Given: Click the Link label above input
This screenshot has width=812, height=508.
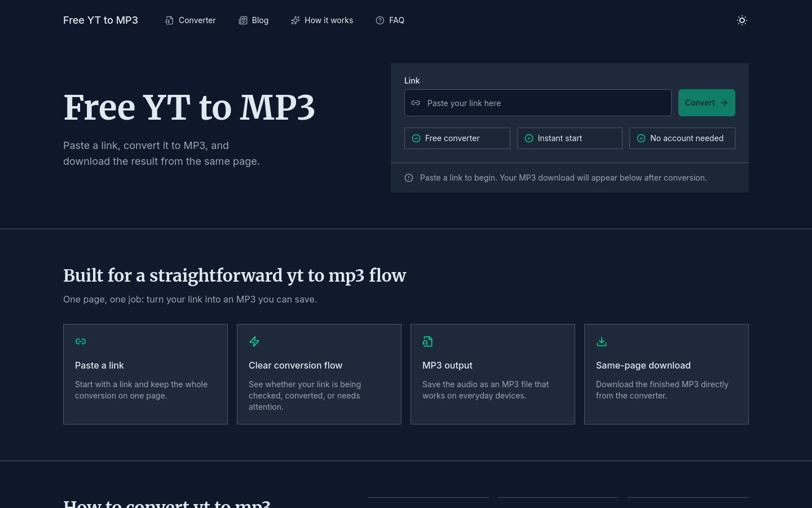Looking at the screenshot, I should point(412,81).
